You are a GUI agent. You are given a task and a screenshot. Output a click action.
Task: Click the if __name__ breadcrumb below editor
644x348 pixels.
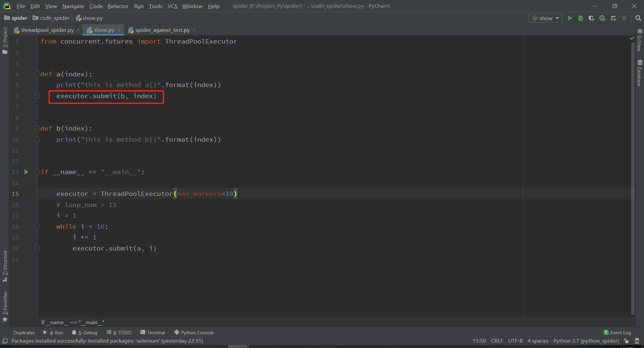coord(72,322)
